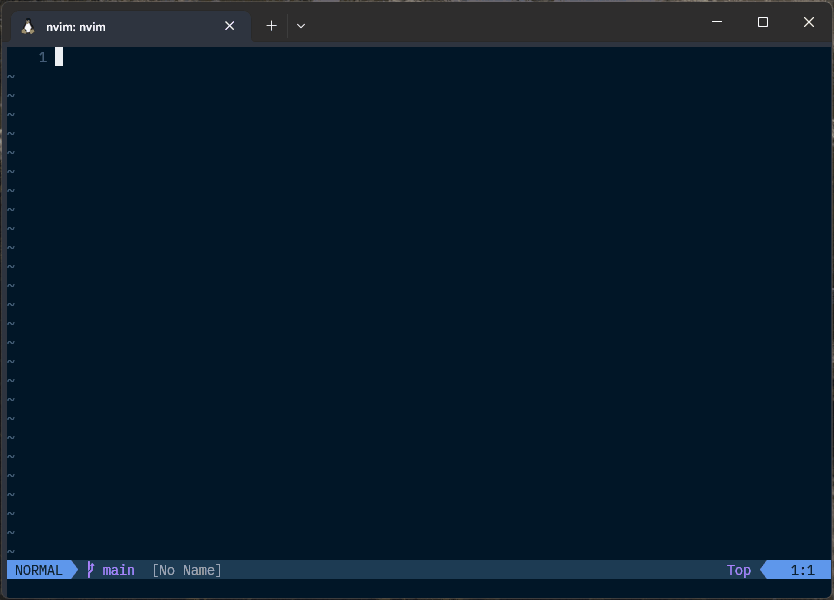
Task: Click line number 1 in the gutter
Action: click(x=43, y=57)
